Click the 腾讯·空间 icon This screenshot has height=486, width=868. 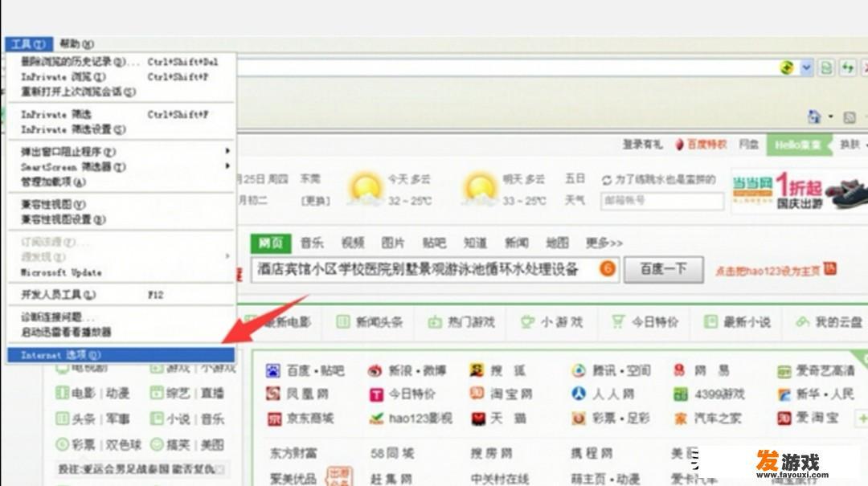579,370
